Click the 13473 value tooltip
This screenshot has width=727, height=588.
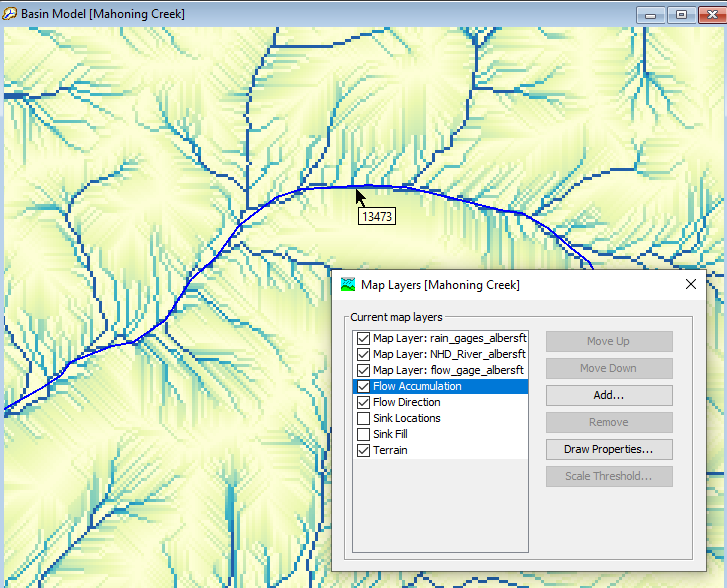(377, 217)
